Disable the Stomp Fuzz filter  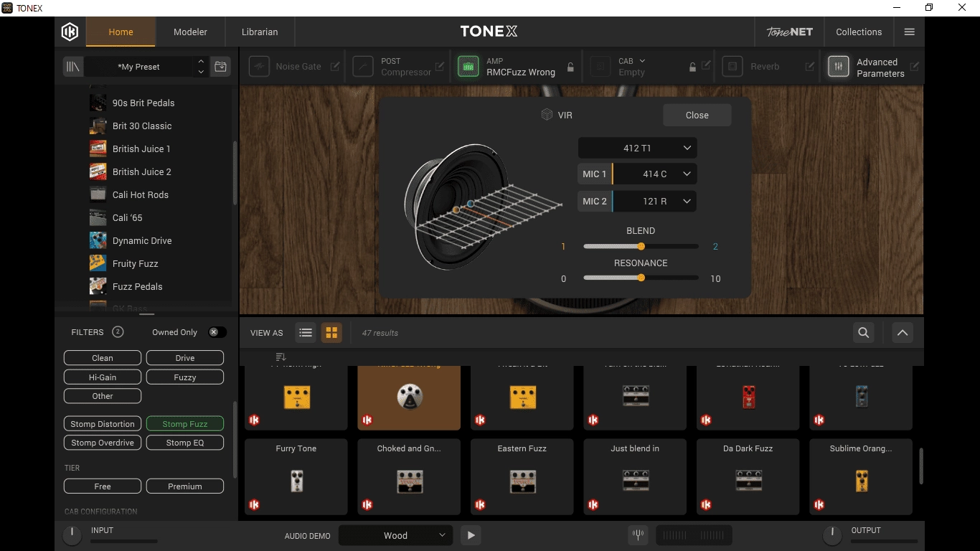click(x=185, y=424)
